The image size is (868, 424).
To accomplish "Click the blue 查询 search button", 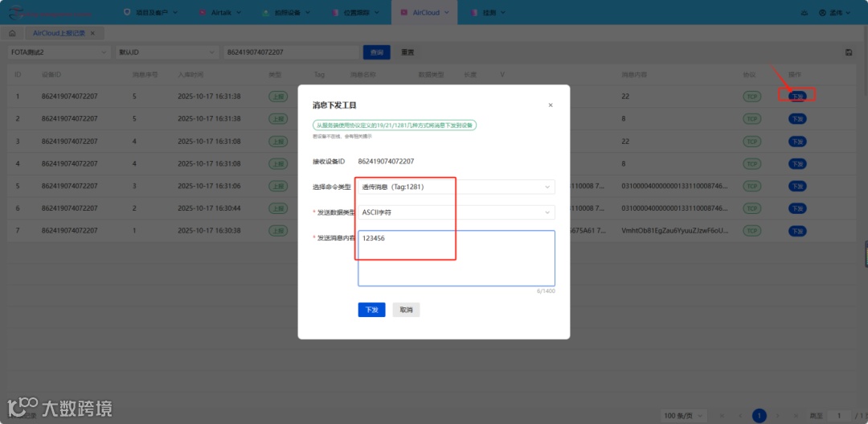I will (376, 52).
